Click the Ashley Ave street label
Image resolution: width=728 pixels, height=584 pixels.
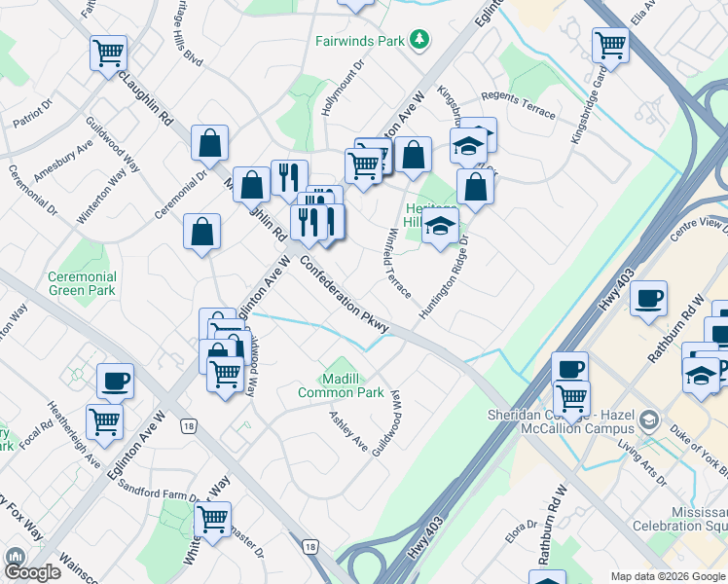(x=348, y=432)
